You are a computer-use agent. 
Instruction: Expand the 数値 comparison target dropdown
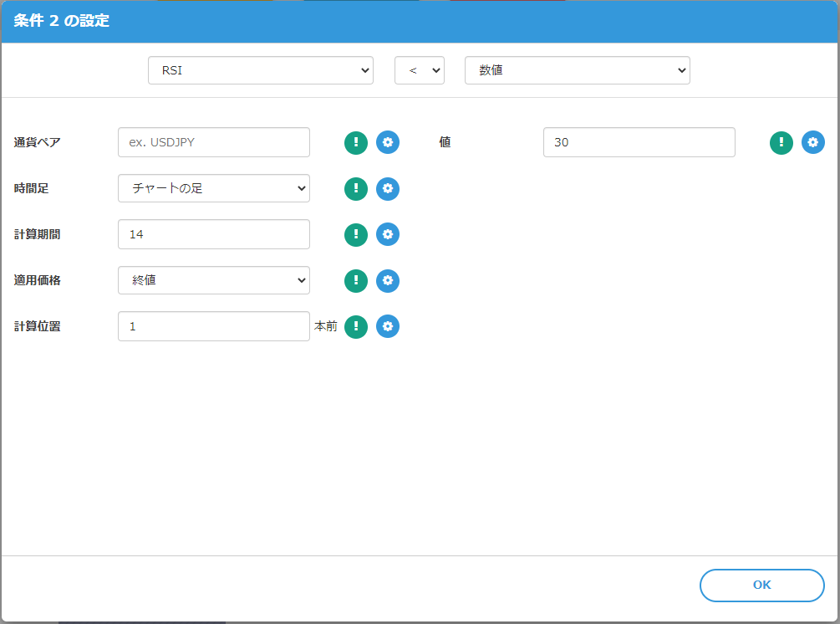point(577,71)
